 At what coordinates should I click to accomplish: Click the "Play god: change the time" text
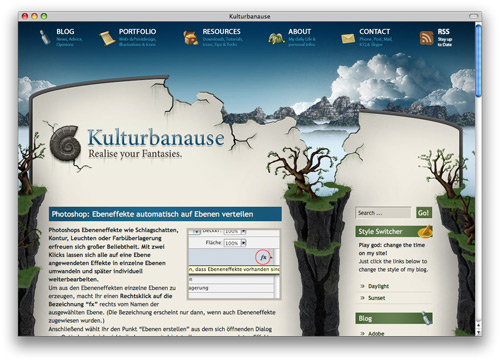(392, 245)
